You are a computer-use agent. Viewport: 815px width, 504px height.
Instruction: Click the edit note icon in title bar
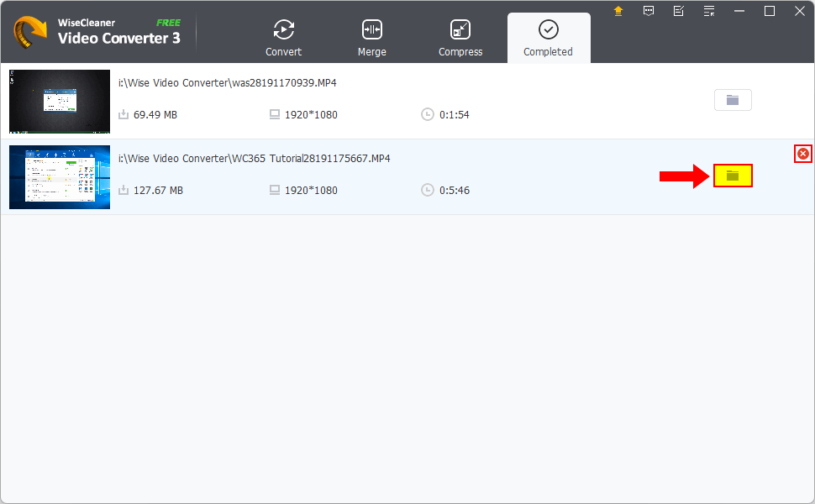[679, 11]
